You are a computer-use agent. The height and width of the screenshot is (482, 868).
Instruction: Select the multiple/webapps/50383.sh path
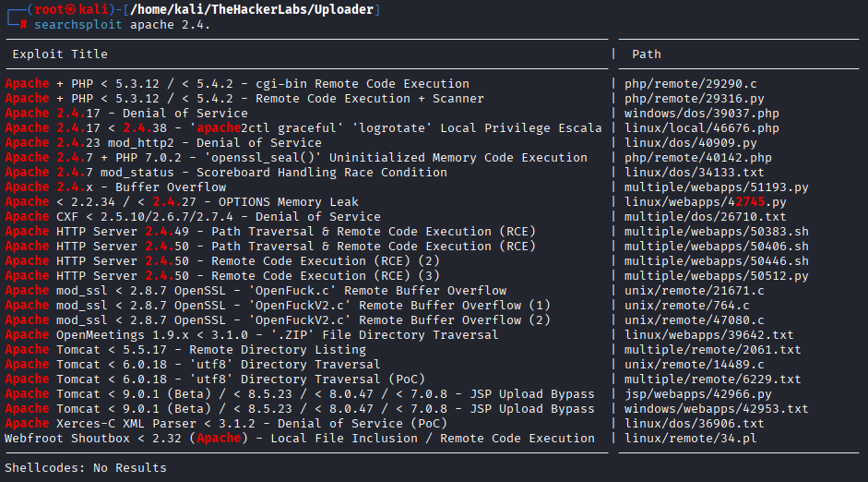click(x=716, y=232)
